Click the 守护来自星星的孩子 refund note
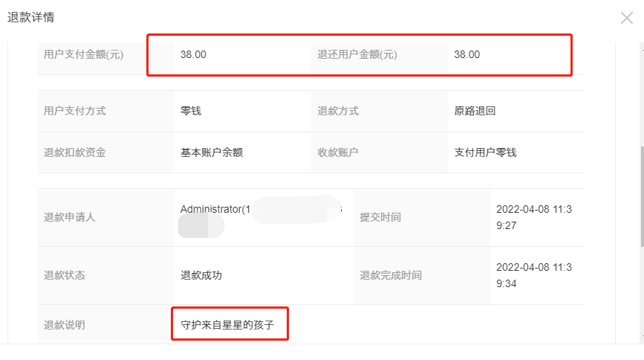This screenshot has width=644, height=360. [x=228, y=325]
